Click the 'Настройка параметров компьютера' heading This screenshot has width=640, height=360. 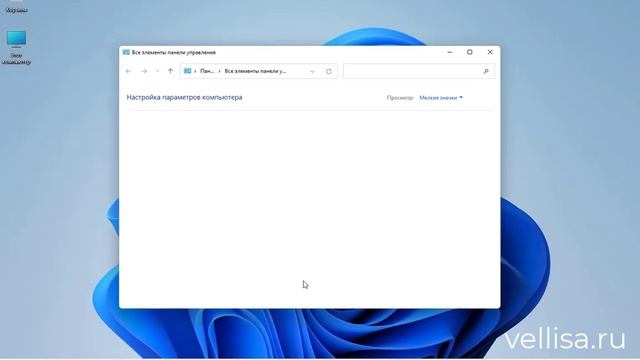point(184,97)
